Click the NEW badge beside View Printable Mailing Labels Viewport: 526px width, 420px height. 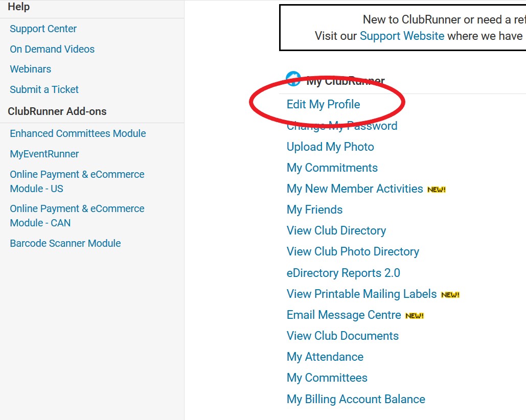(x=450, y=295)
